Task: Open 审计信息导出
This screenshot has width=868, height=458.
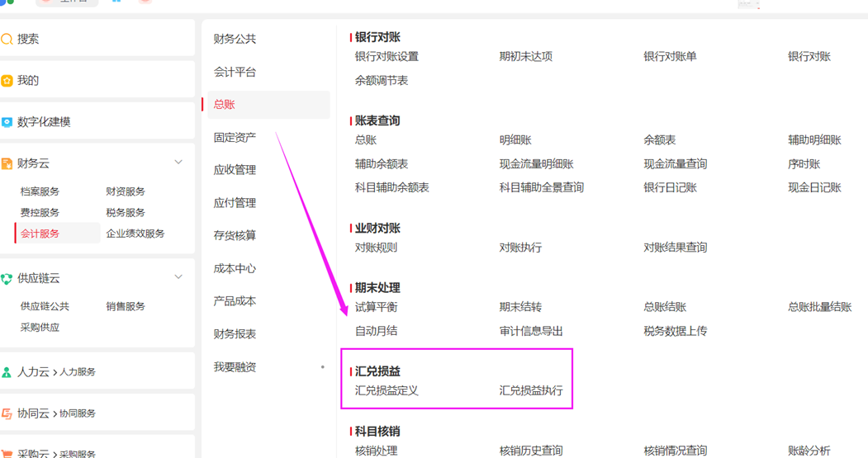Action: coord(531,332)
